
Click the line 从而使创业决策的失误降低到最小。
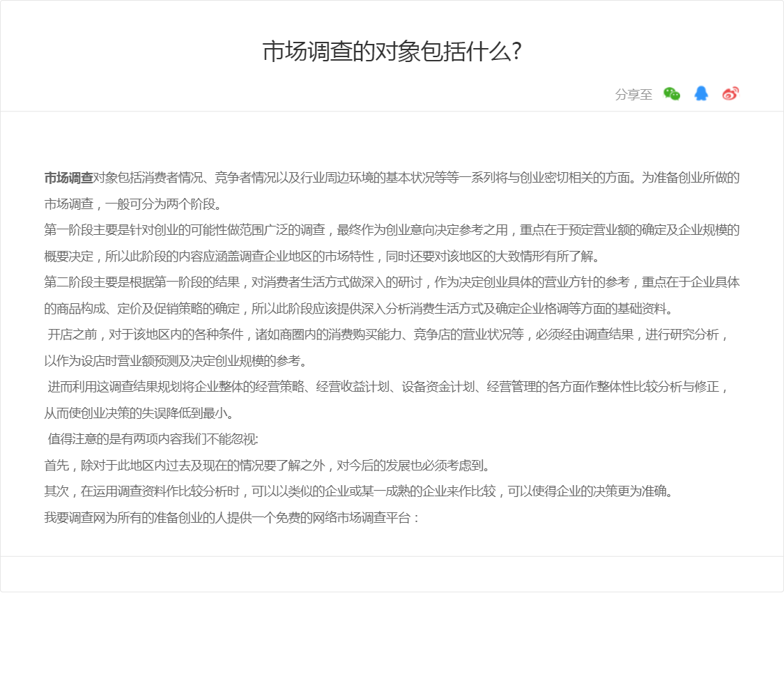click(x=139, y=413)
